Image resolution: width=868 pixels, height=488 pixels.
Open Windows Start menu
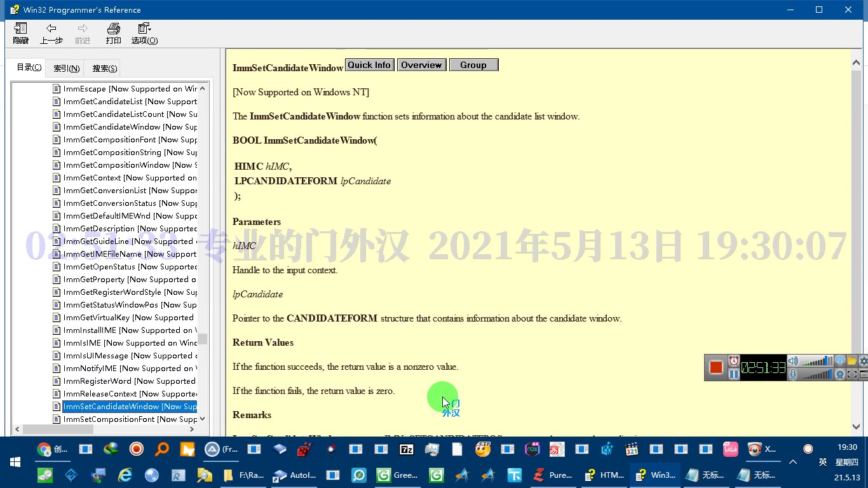[15, 462]
